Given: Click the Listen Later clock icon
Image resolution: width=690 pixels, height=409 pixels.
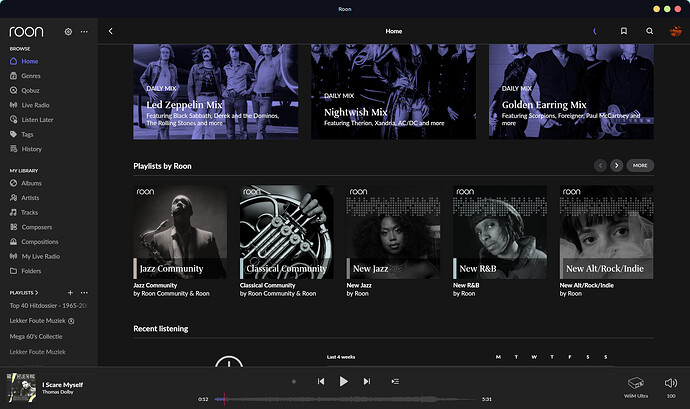Looking at the screenshot, I should tap(14, 119).
